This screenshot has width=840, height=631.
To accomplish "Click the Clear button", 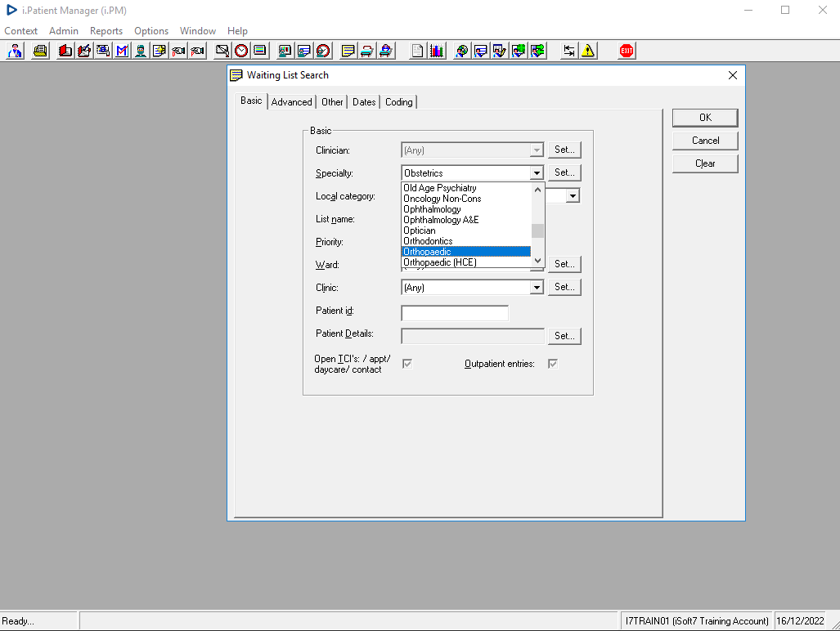I will tap(705, 163).
